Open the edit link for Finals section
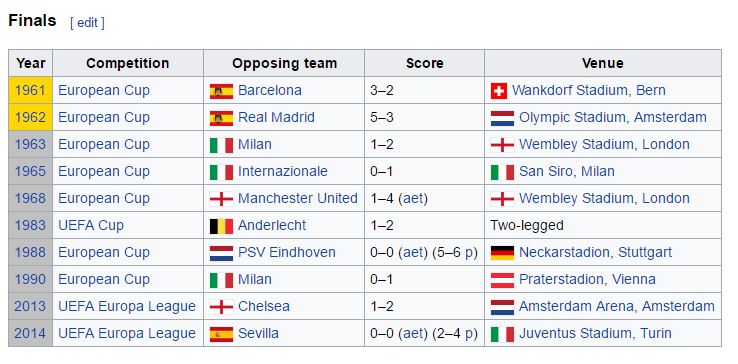The width and height of the screenshot is (738, 364). point(87,23)
